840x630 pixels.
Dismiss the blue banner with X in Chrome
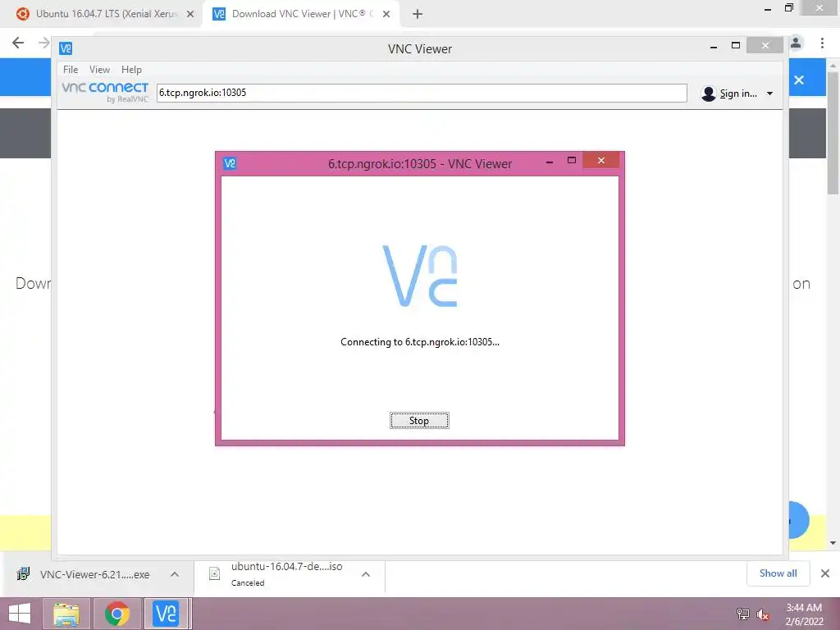(799, 80)
